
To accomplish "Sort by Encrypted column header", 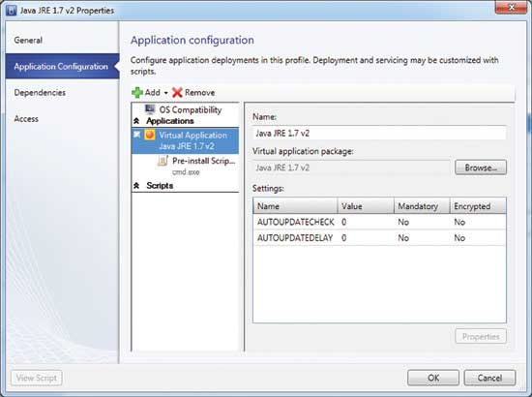I will (x=478, y=206).
